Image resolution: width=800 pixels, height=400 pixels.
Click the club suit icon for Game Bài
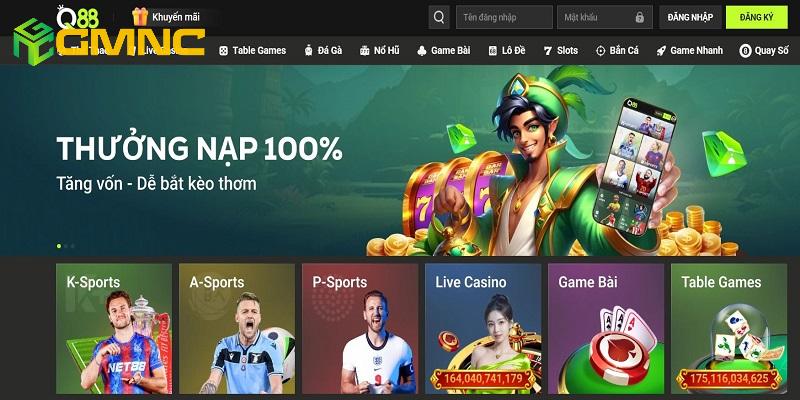421,51
